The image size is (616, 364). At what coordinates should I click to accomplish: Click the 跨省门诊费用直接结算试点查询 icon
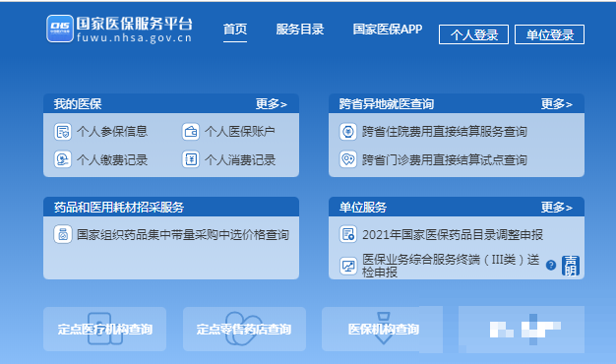coord(348,159)
